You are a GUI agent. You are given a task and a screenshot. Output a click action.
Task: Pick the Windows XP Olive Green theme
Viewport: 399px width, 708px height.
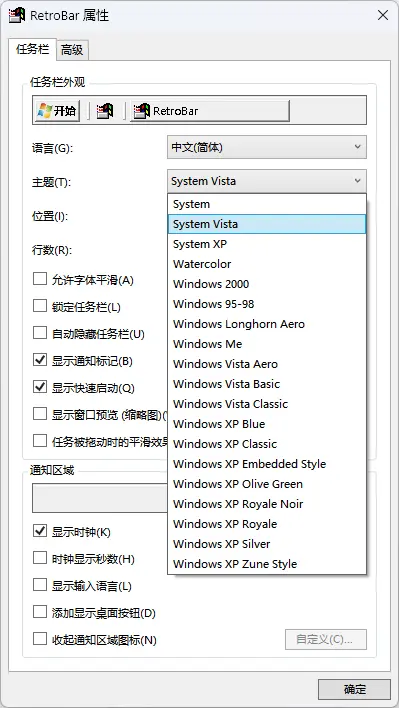267,484
